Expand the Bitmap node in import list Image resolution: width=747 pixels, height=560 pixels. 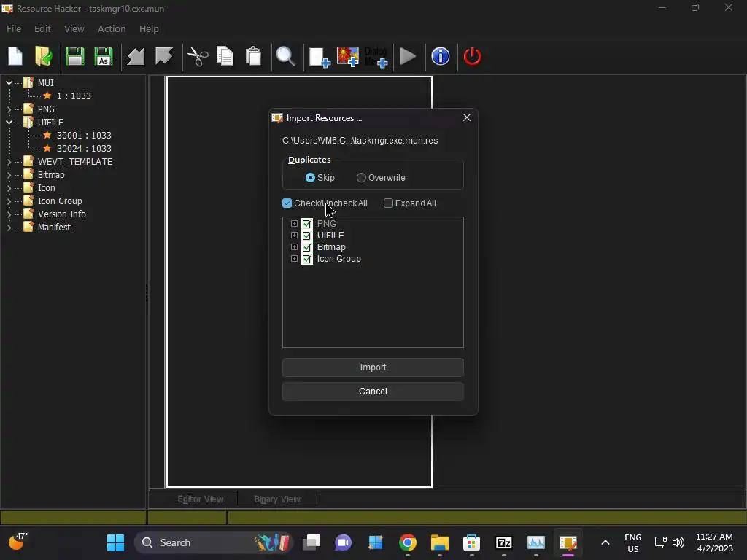click(295, 246)
